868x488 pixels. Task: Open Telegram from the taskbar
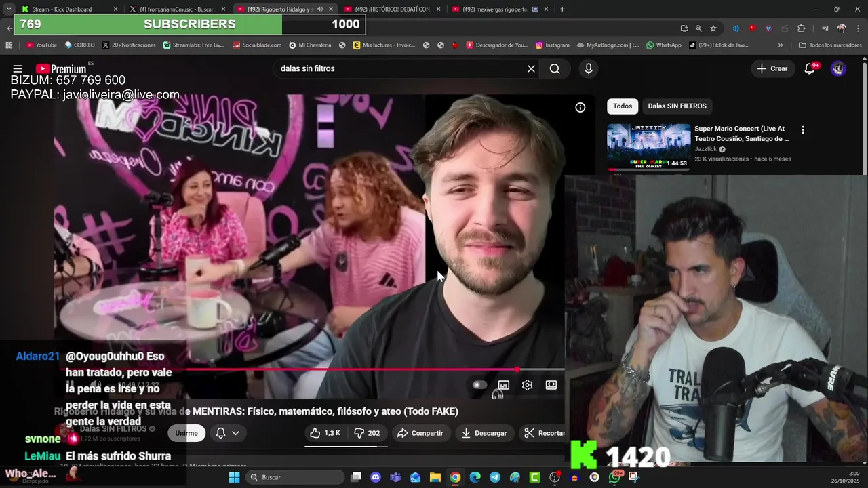(x=494, y=477)
